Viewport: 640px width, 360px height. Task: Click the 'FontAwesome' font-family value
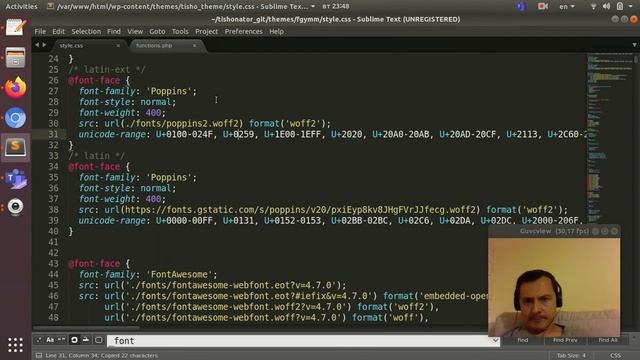(179, 274)
